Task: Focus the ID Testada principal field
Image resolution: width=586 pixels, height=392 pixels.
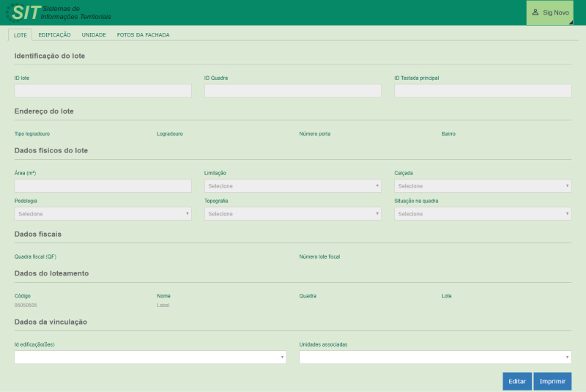Action: tap(482, 91)
